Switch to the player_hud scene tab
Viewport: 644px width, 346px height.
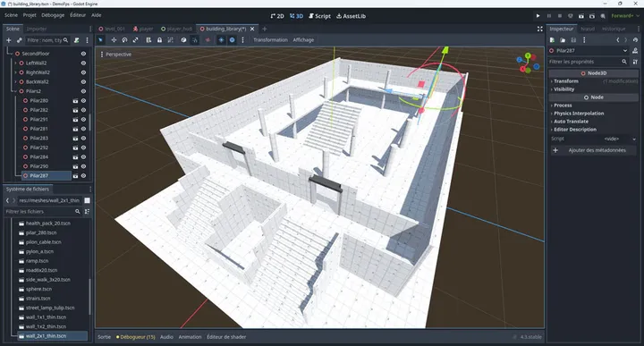click(176, 29)
